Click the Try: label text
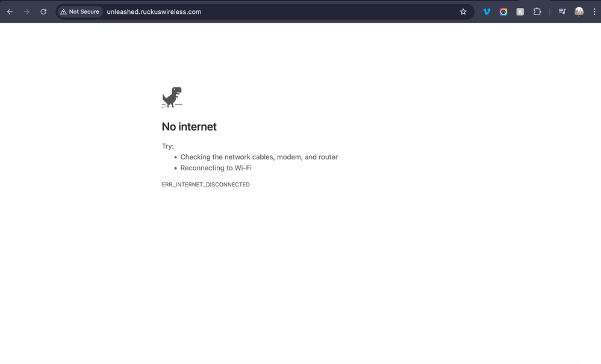Screen dimensions: 601x364 (167, 146)
